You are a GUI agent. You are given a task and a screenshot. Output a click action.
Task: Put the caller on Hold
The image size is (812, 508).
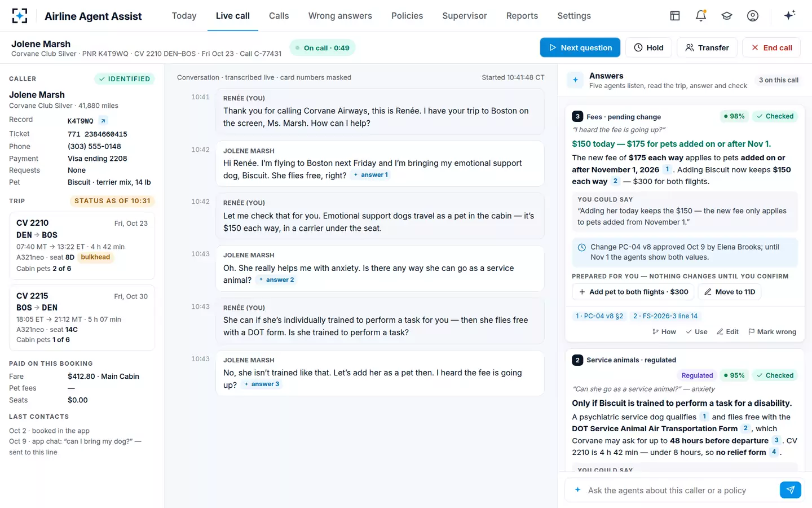648,47
